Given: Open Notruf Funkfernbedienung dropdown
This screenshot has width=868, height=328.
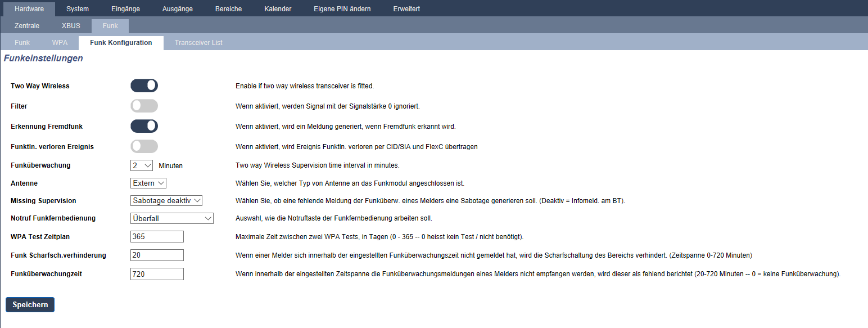Looking at the screenshot, I should [x=171, y=218].
